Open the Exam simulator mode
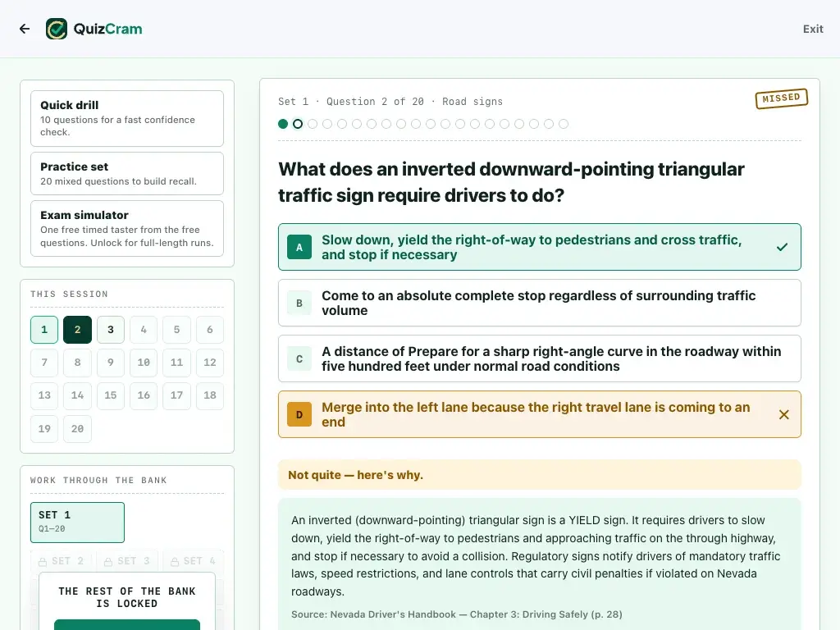Viewport: 840px width, 630px height. (x=127, y=229)
